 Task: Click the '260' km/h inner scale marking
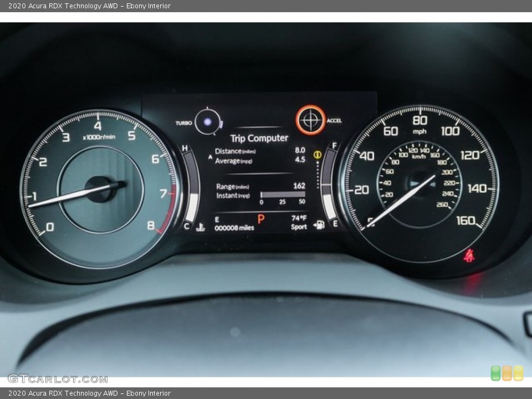click(x=442, y=204)
